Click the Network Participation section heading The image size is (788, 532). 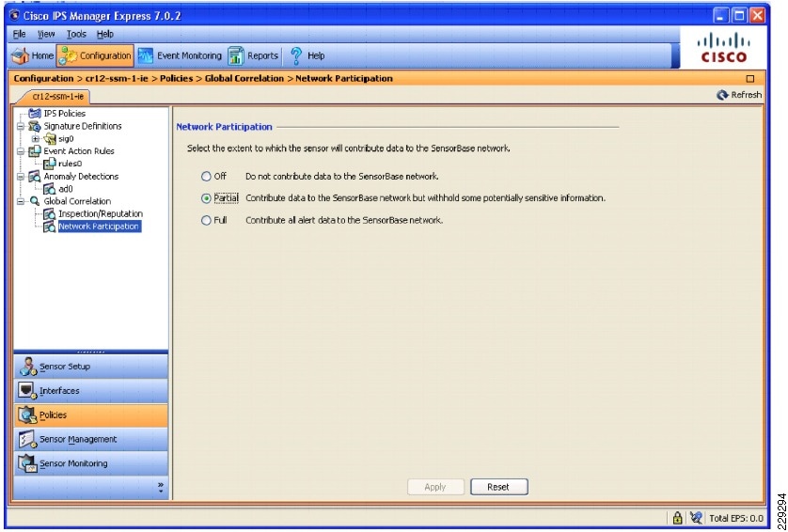point(224,127)
